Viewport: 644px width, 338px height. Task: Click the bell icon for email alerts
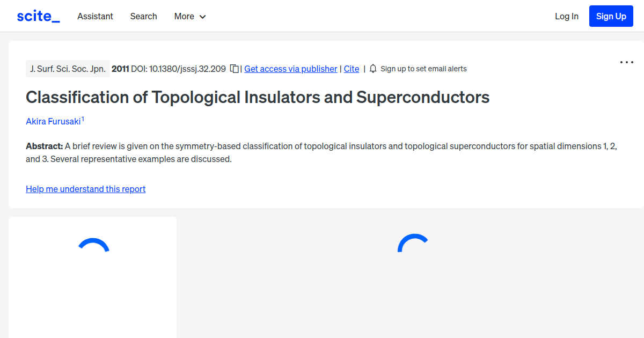(x=372, y=69)
